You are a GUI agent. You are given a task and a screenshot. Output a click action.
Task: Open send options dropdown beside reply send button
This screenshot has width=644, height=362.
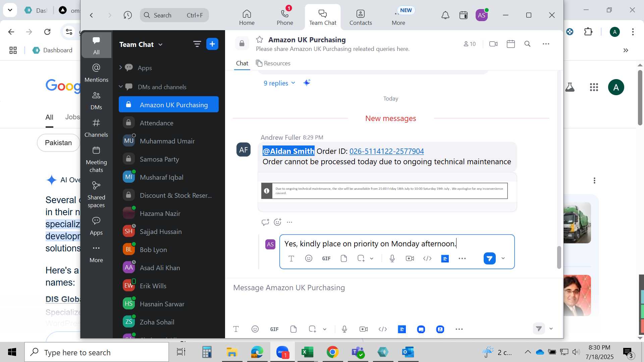503,258
